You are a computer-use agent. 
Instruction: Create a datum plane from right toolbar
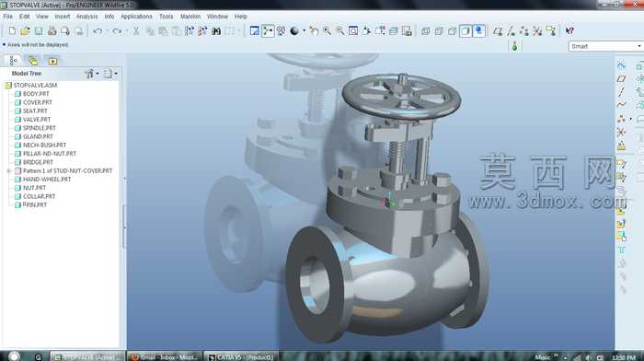(621, 78)
